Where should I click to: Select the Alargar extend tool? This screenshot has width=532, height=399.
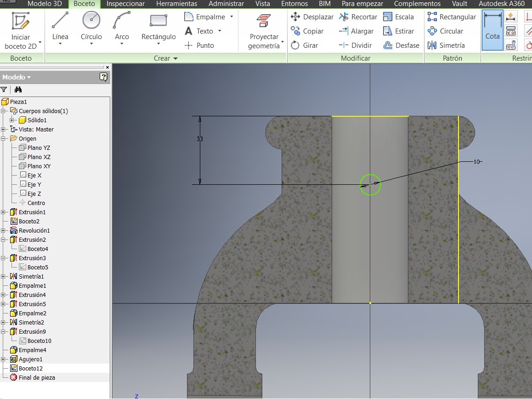[356, 31]
